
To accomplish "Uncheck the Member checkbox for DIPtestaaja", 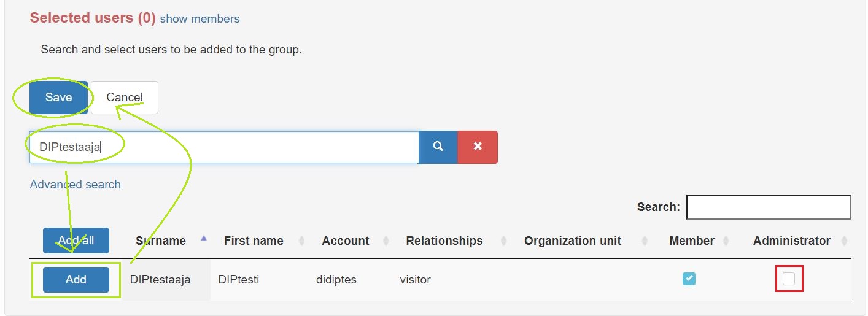I will click(689, 279).
